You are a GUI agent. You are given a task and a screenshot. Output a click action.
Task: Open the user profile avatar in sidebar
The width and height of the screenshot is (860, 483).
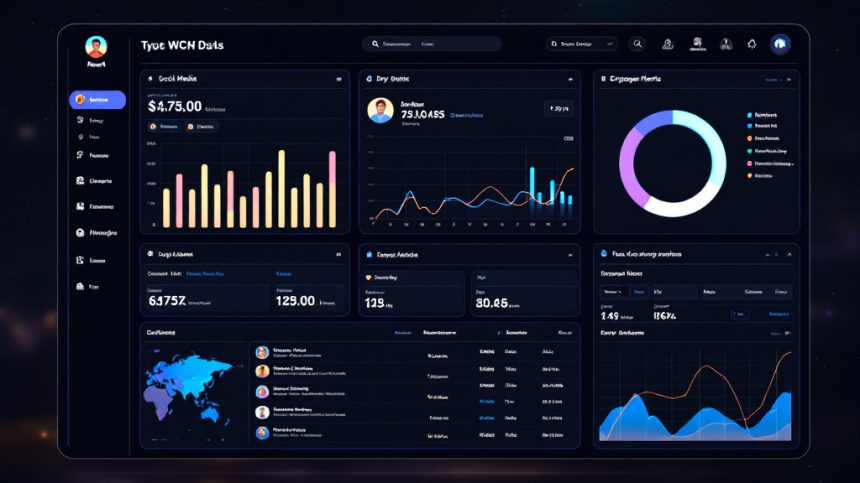click(x=96, y=47)
